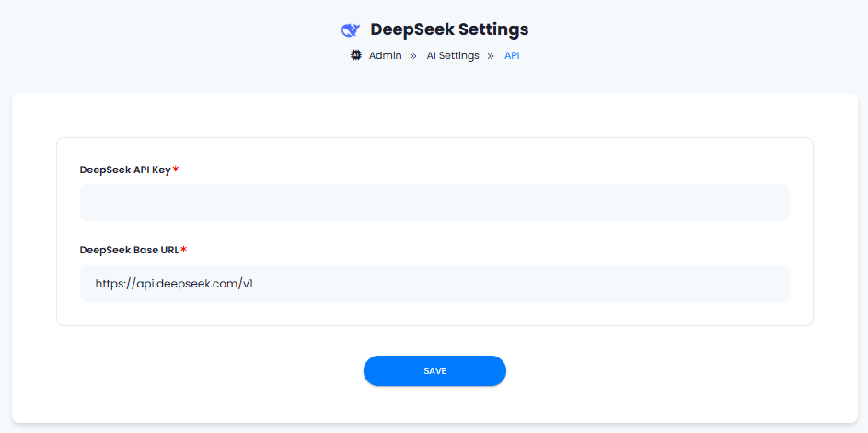Click the chevron separator after AI Settings
This screenshot has height=433, width=868.
pos(491,56)
